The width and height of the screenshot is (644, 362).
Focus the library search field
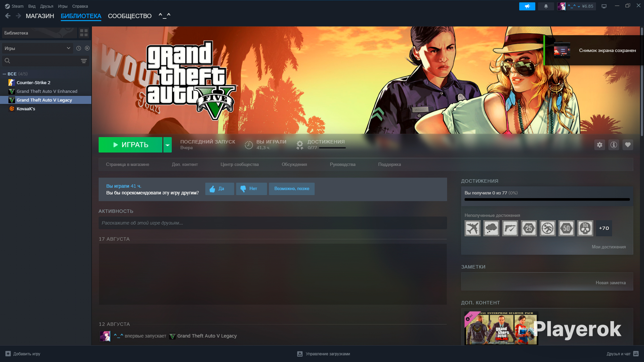(x=41, y=61)
